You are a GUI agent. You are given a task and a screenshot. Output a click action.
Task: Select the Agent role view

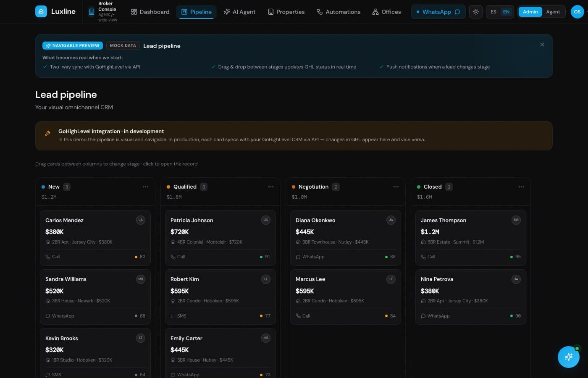tap(553, 12)
